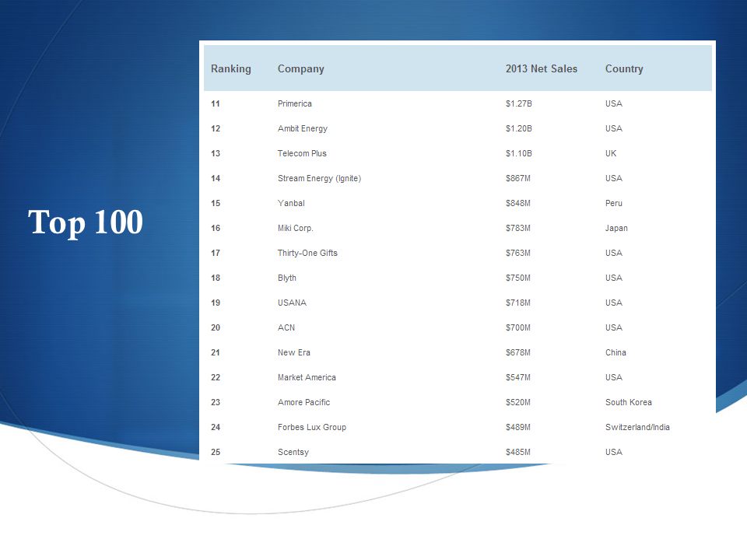Click USA in the Blyth row
Screen dimensions: 747x560
614,278
